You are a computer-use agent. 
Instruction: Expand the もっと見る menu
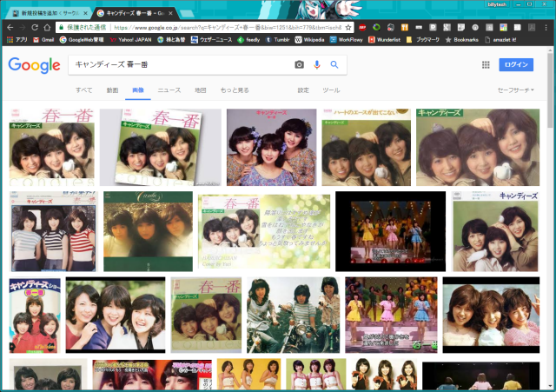point(235,90)
